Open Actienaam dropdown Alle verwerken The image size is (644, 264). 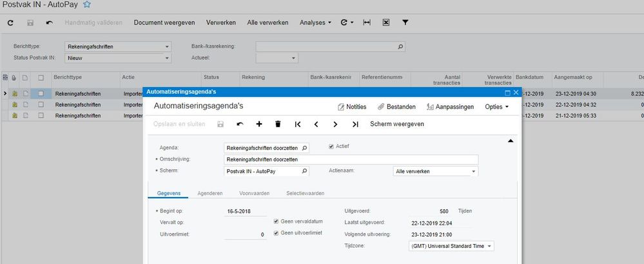pyautogui.click(x=473, y=172)
